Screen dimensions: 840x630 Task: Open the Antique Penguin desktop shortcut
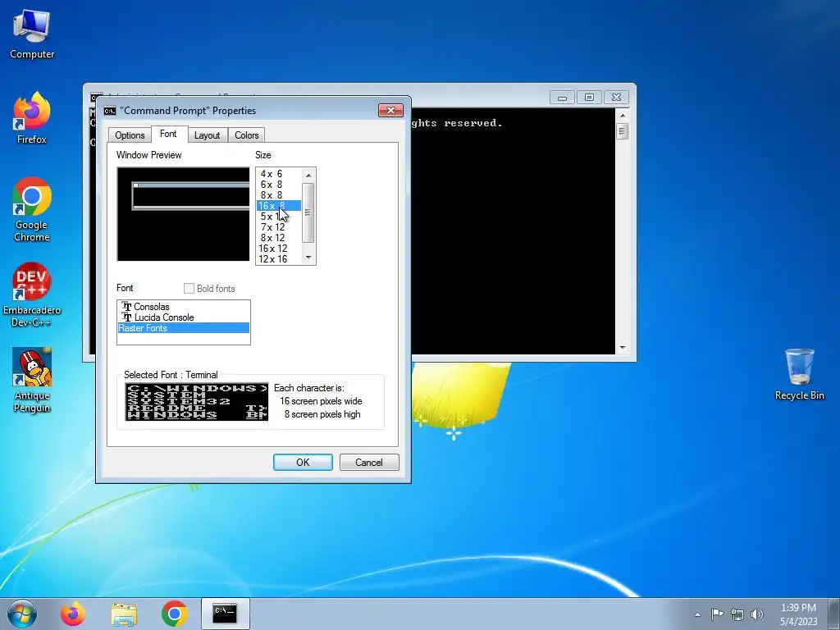coord(32,381)
